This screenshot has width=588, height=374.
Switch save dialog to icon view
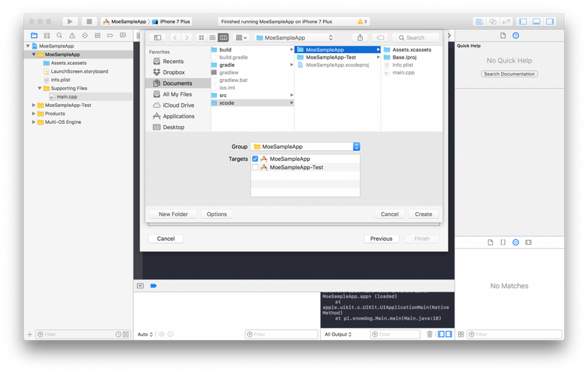coord(201,37)
